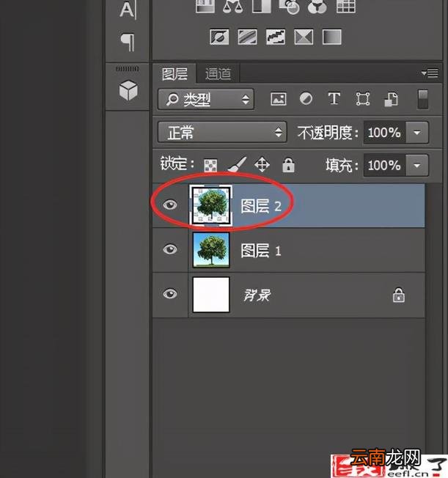The image size is (448, 478).
Task: Add a Threshold adjustment layer
Action: coord(276,37)
